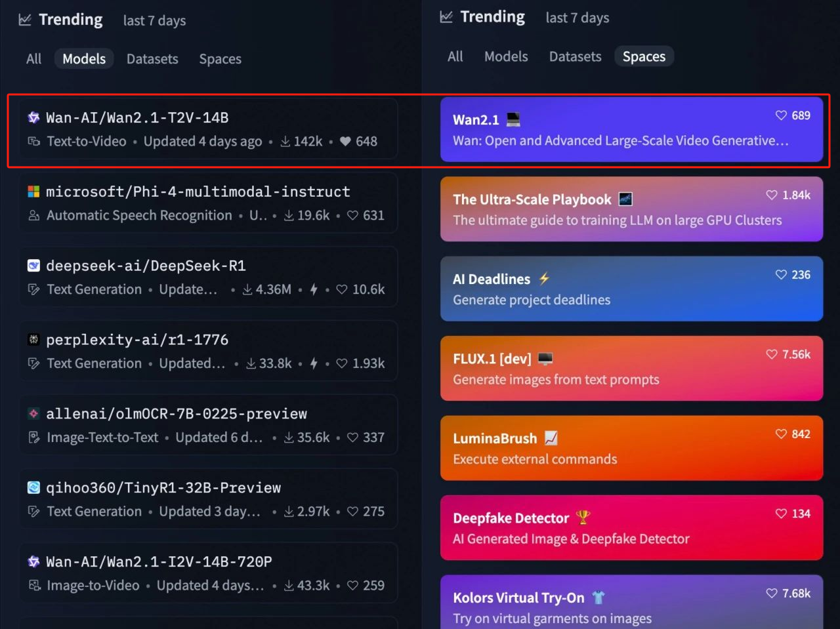Open the Deepfake Detector space card
840x629 pixels.
(631, 528)
